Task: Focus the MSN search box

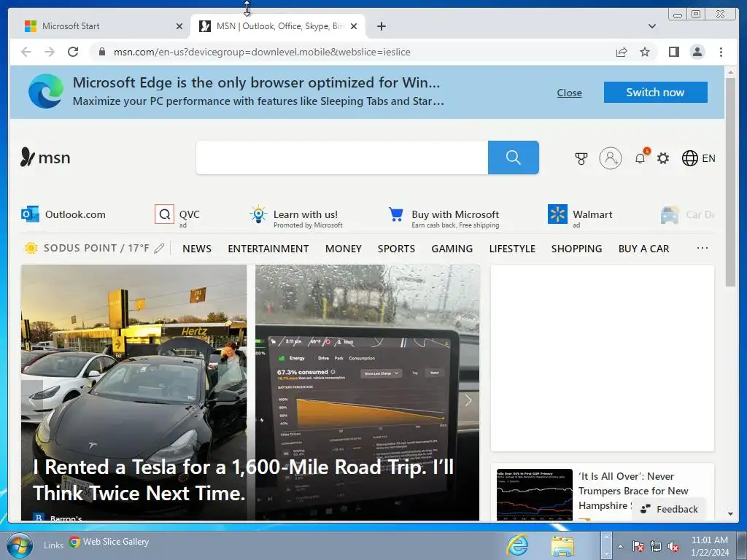Action: click(341, 157)
